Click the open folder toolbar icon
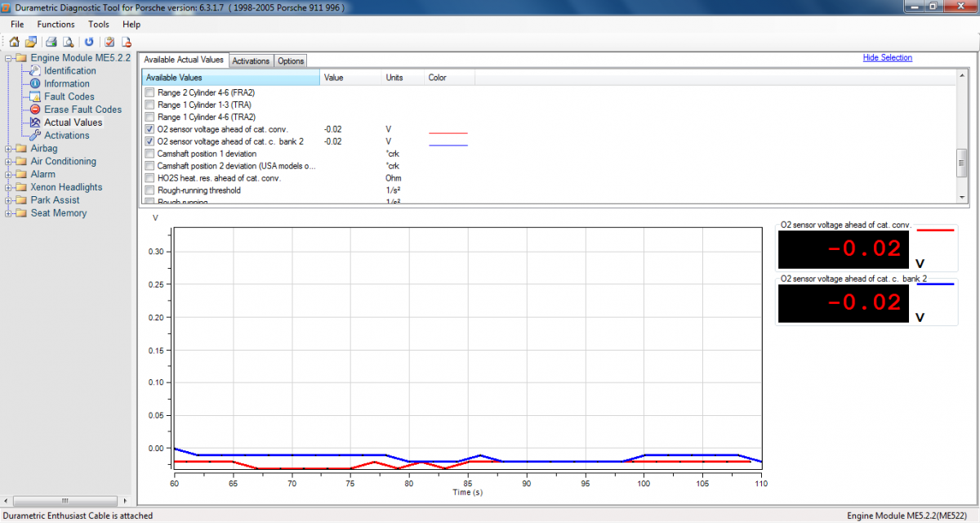The image size is (980, 523). pyautogui.click(x=31, y=42)
